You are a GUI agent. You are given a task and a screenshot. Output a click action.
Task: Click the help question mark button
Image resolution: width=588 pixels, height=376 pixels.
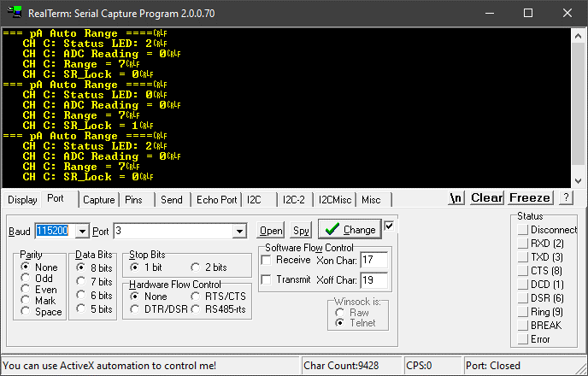[x=567, y=197]
